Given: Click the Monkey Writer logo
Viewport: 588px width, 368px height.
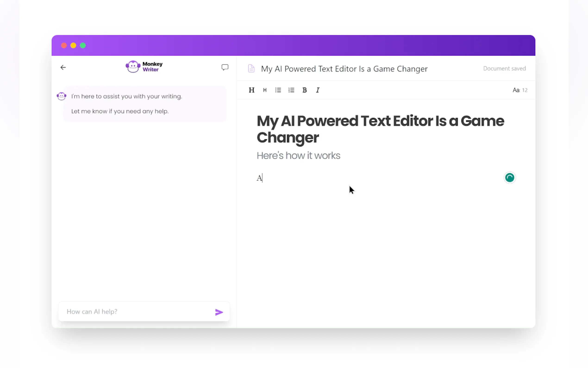Looking at the screenshot, I should click(144, 67).
